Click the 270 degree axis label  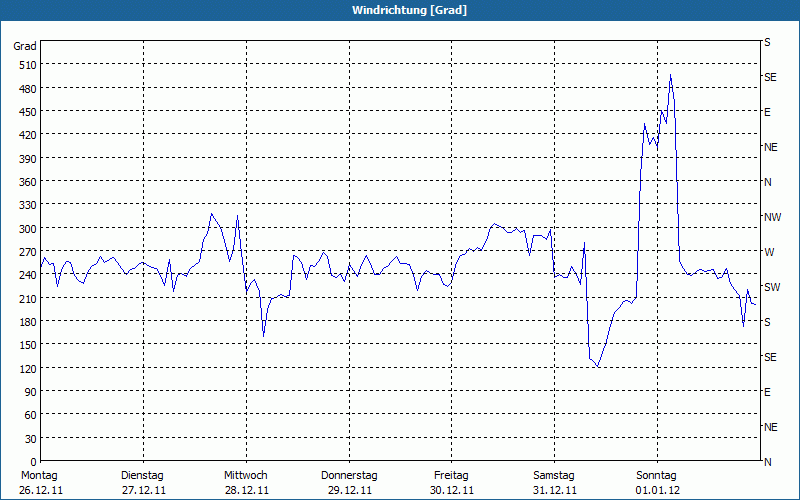tap(28, 252)
